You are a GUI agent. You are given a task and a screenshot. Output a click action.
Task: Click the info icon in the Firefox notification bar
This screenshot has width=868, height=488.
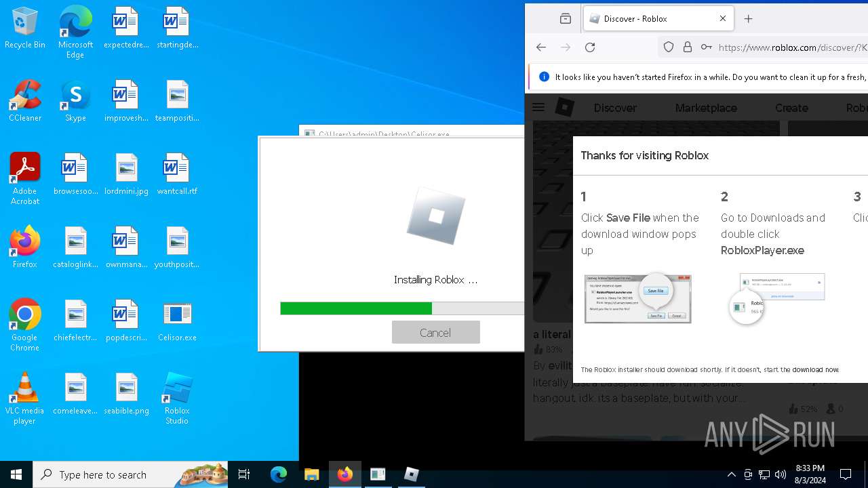543,77
